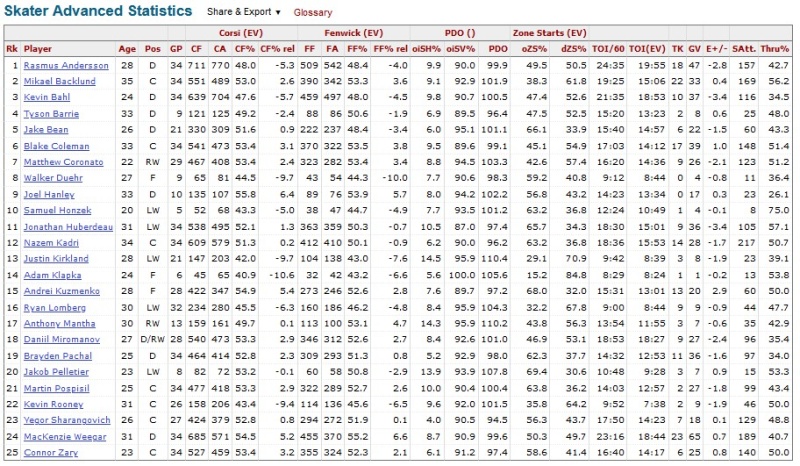
Task: Open Justin Kirkland's player link
Action: (56, 258)
